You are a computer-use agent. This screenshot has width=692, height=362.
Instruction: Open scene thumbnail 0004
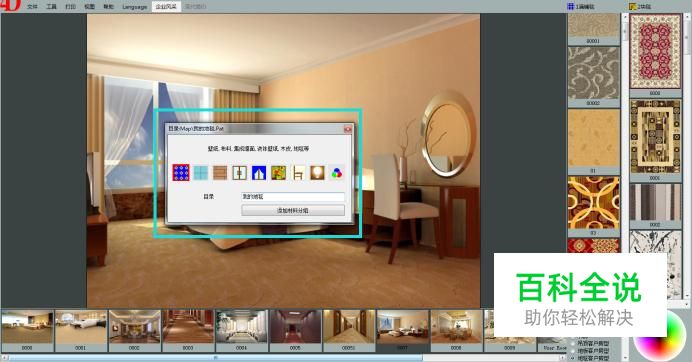pyautogui.click(x=242, y=330)
